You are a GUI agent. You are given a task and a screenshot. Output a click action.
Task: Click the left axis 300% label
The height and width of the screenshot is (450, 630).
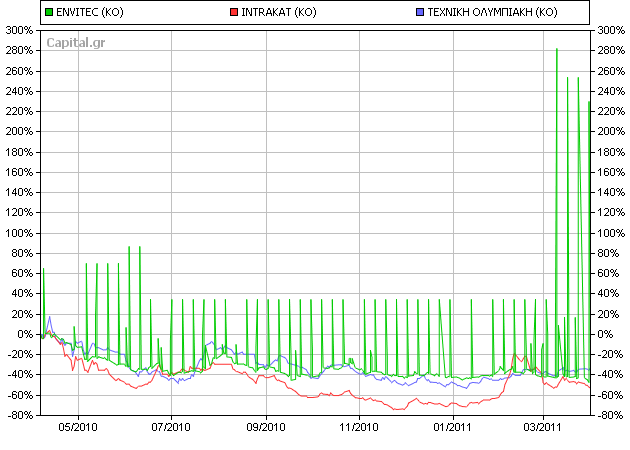[19, 30]
